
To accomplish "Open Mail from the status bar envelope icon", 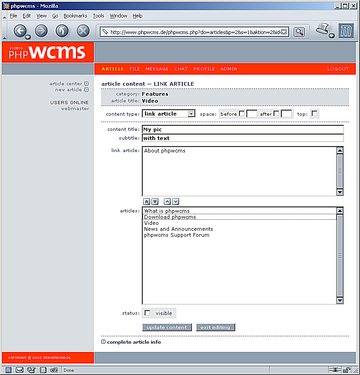I will (x=20, y=370).
